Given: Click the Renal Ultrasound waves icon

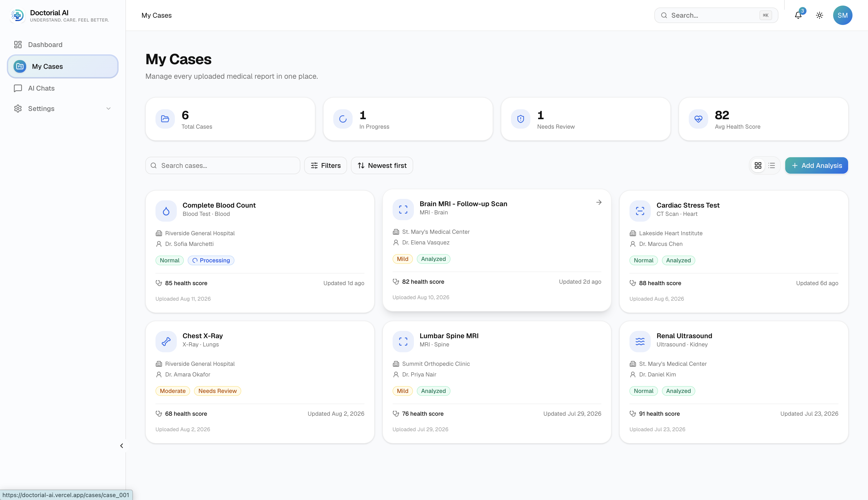Looking at the screenshot, I should click(x=640, y=341).
